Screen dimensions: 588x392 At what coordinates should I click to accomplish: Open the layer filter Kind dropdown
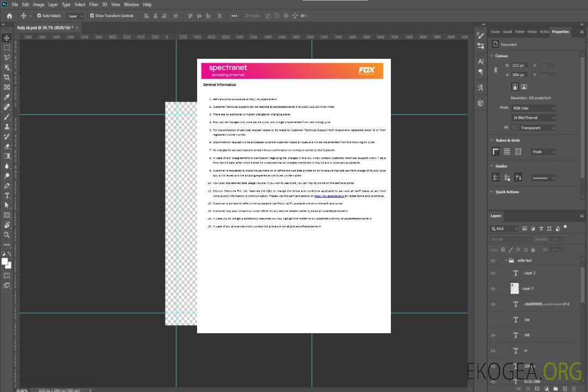click(x=504, y=229)
